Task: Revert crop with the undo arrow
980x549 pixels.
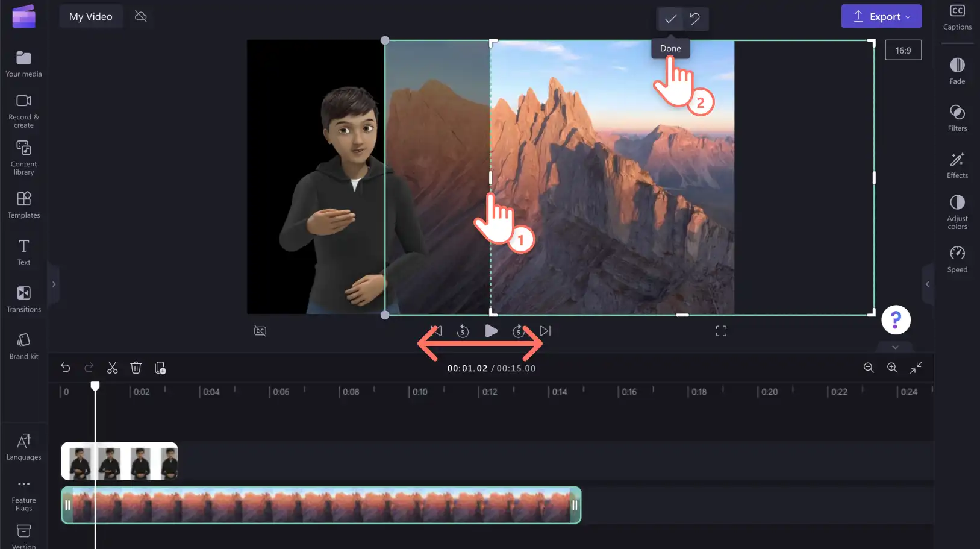Action: click(694, 19)
